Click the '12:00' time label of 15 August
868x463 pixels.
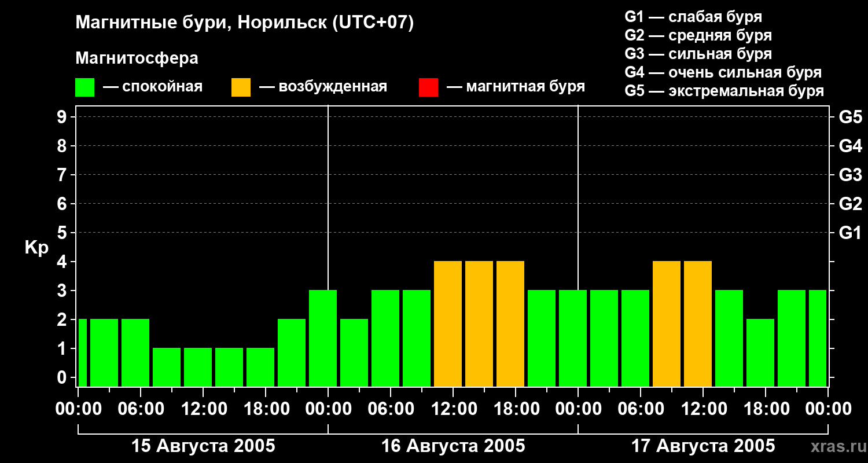pos(203,409)
